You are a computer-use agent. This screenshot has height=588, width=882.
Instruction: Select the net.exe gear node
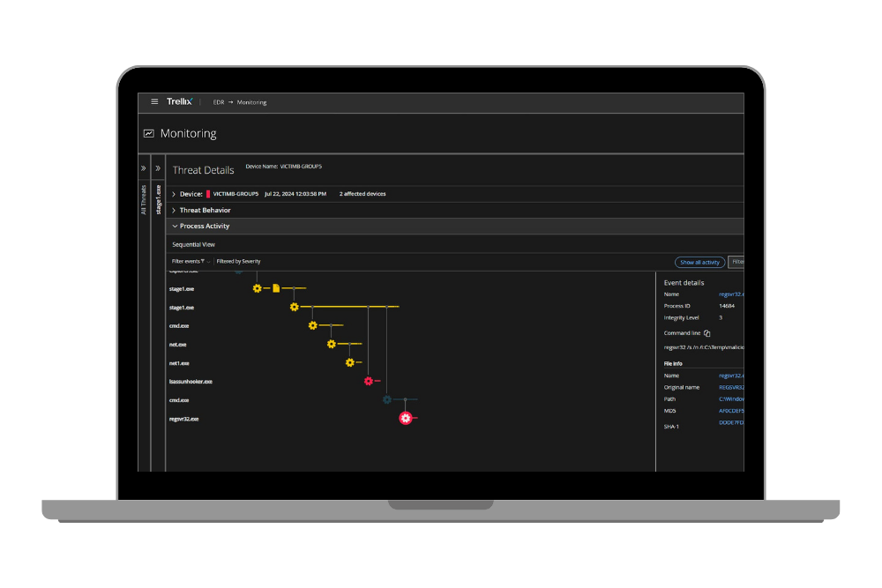332,344
